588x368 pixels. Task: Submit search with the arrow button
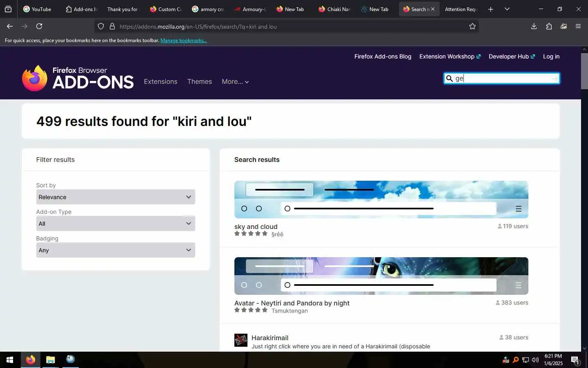point(555,79)
